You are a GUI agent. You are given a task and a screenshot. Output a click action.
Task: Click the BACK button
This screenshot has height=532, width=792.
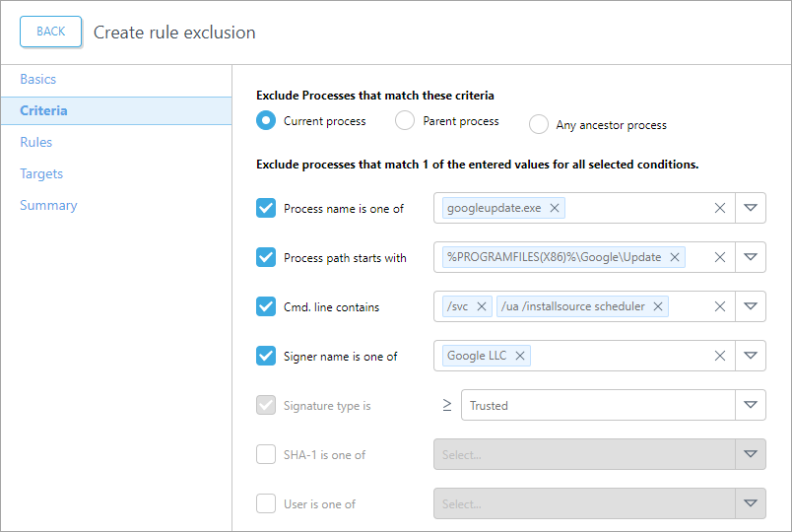(x=51, y=32)
